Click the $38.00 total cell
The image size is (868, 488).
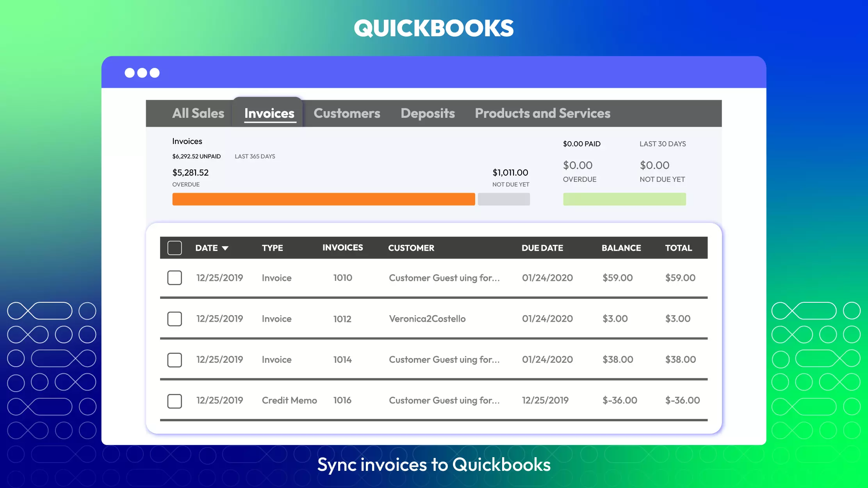point(681,360)
